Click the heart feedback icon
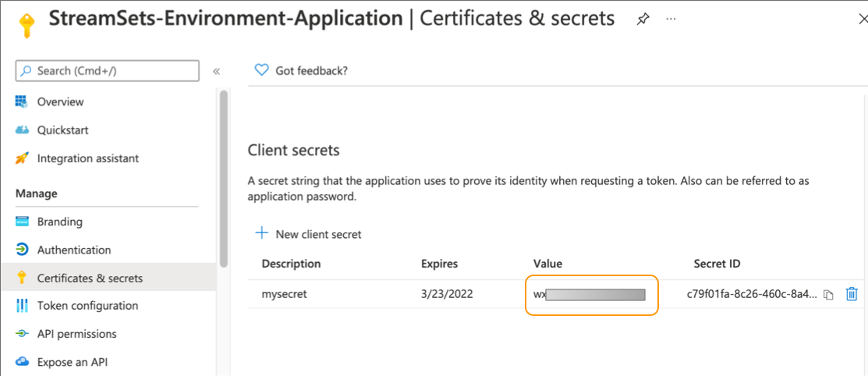 click(x=260, y=70)
